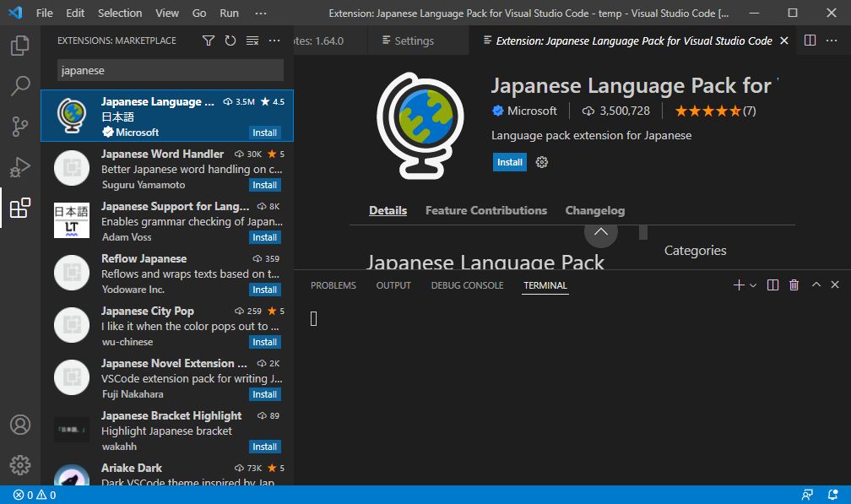Filter extensions with the funnel icon
This screenshot has height=504, width=851.
(209, 41)
